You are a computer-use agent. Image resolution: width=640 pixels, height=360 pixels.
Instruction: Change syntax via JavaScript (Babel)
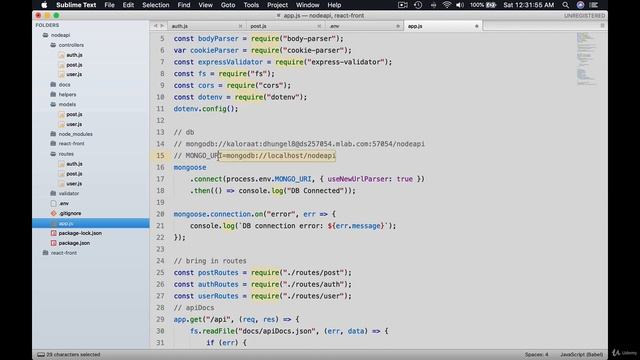point(581,355)
